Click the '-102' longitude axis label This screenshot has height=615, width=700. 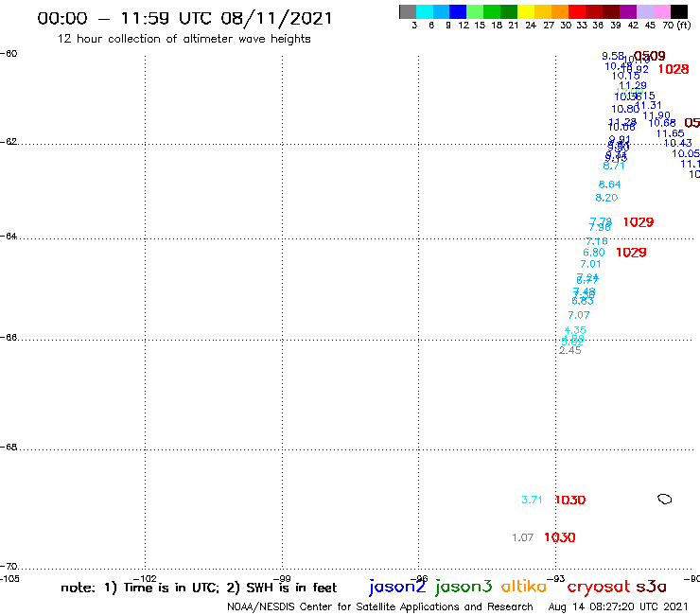point(145,578)
